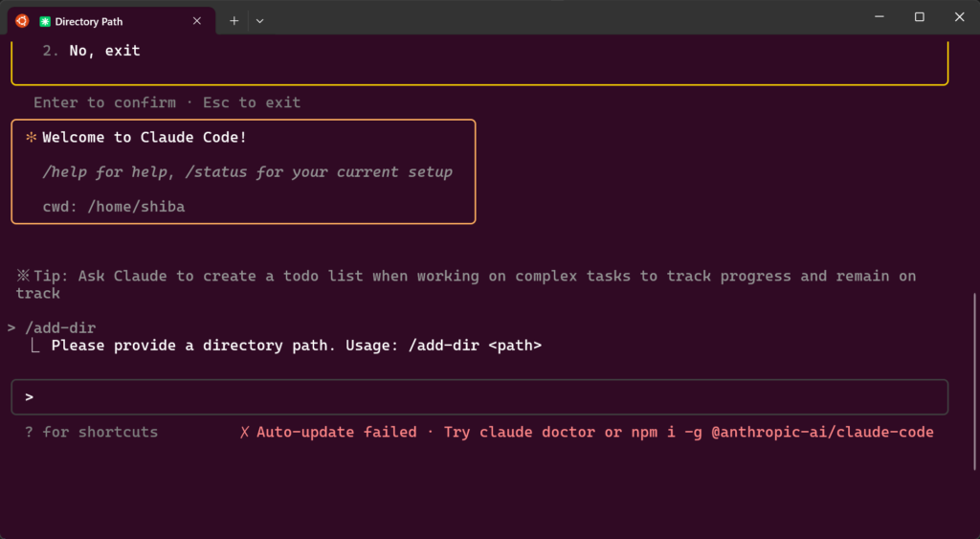Click the previous /add-dir command line

tap(60, 327)
